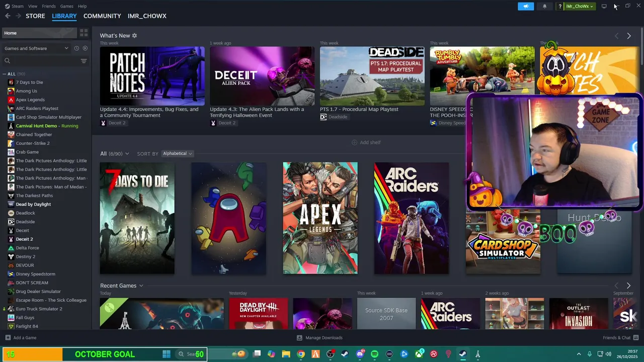The image size is (644, 362).
Task: Open the 7 Days to Die cover
Action: (x=137, y=218)
